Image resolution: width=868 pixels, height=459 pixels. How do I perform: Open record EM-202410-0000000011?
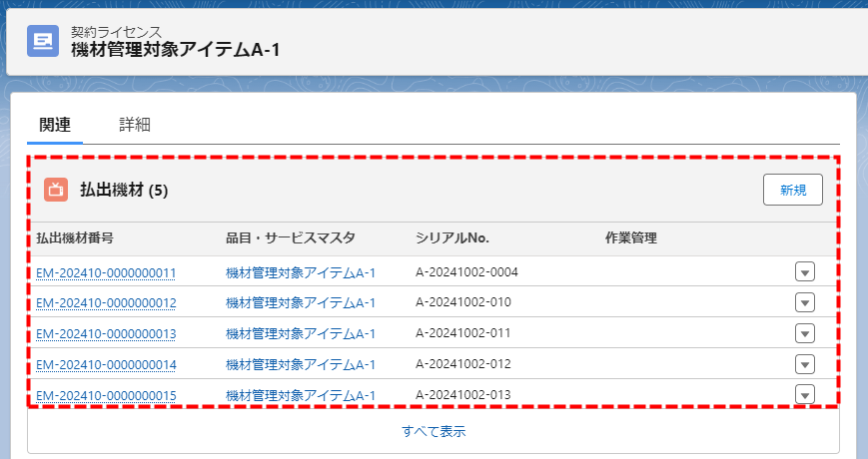(x=106, y=272)
